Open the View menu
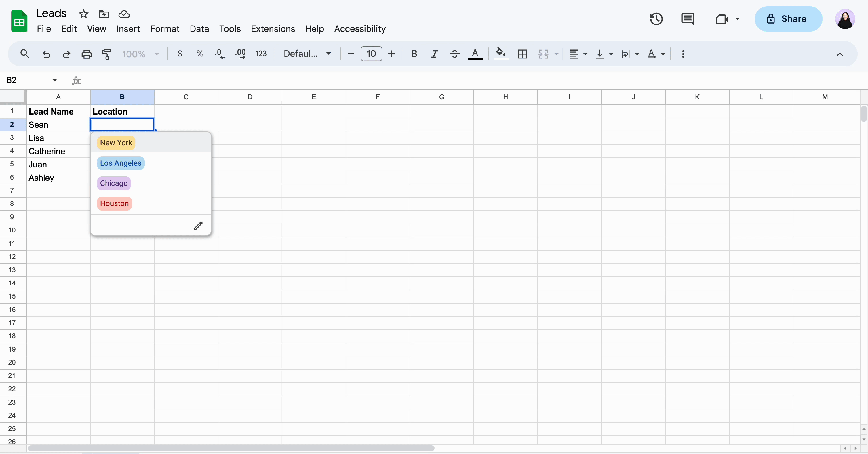 96,29
